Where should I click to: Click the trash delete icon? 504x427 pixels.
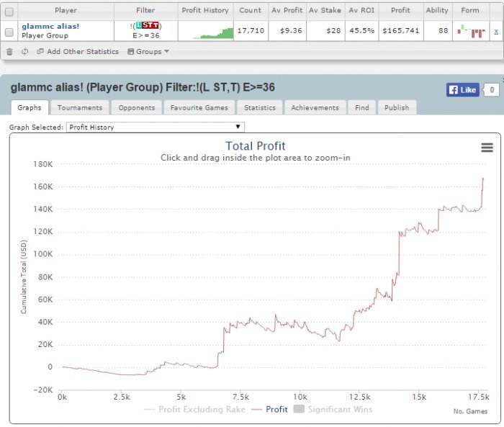(9, 52)
